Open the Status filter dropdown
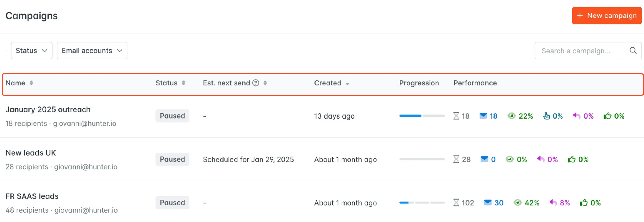This screenshot has height=222, width=644. click(32, 51)
